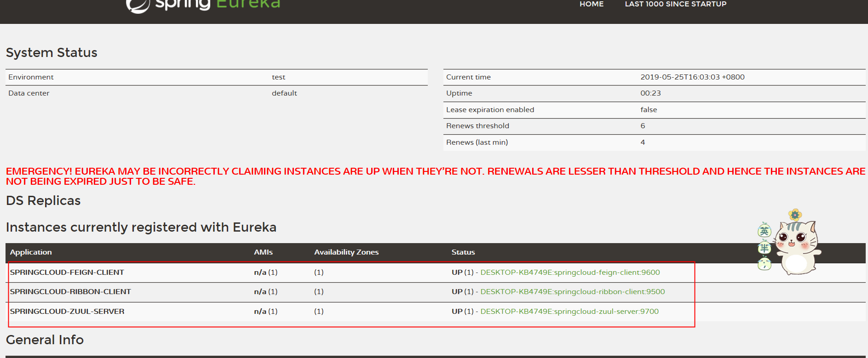Click the environment value test
The image size is (868, 358).
pyautogui.click(x=278, y=77)
